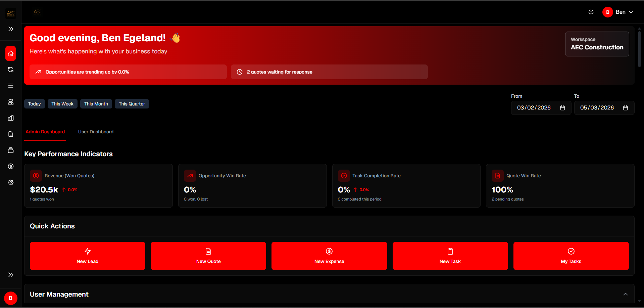Click the To date field 05/03/2026
Screen dimensions: 644x308
(x=604, y=108)
